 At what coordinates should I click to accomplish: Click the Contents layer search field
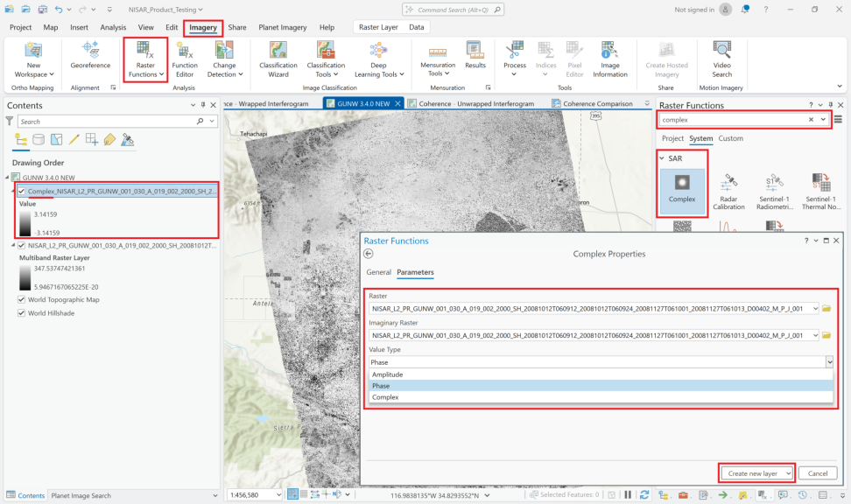point(108,121)
